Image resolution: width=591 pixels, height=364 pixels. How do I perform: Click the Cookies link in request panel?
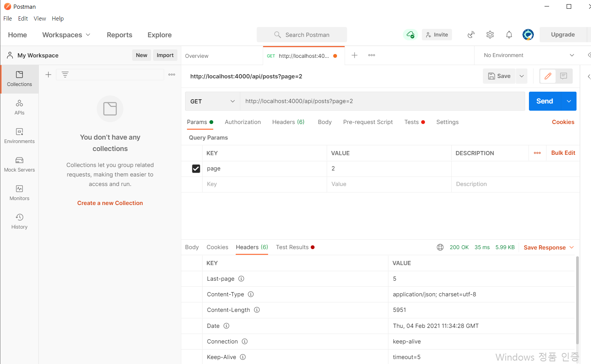coord(563,122)
